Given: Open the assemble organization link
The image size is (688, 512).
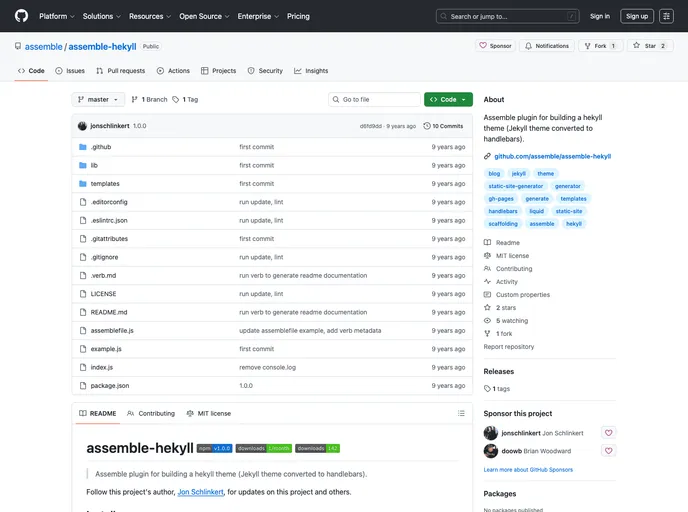Looking at the screenshot, I should (x=43, y=47).
